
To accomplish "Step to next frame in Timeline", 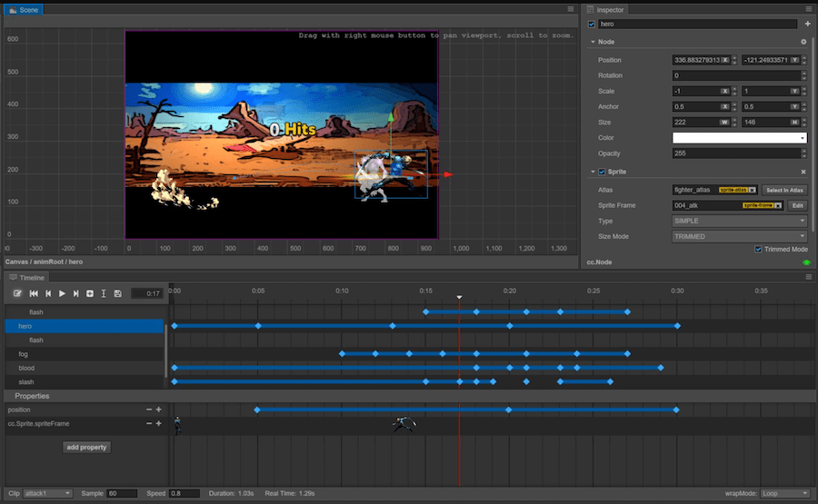I will (75, 293).
